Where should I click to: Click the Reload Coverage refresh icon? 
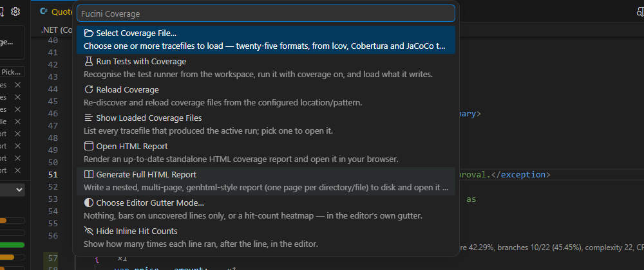point(89,90)
